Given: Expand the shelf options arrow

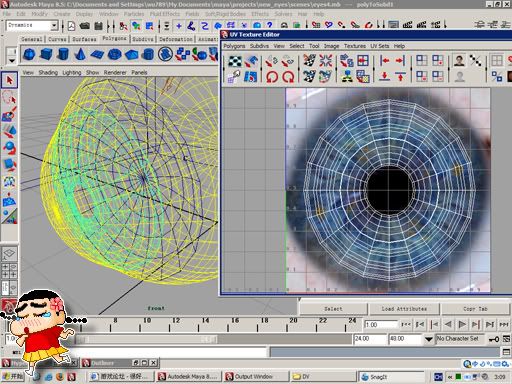Looking at the screenshot, I should pyautogui.click(x=11, y=61).
